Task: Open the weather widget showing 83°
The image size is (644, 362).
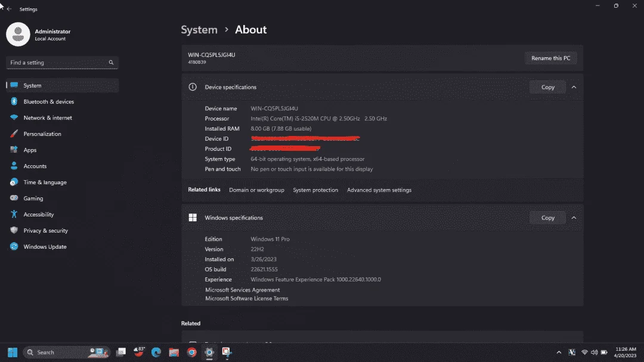Action: pyautogui.click(x=139, y=352)
